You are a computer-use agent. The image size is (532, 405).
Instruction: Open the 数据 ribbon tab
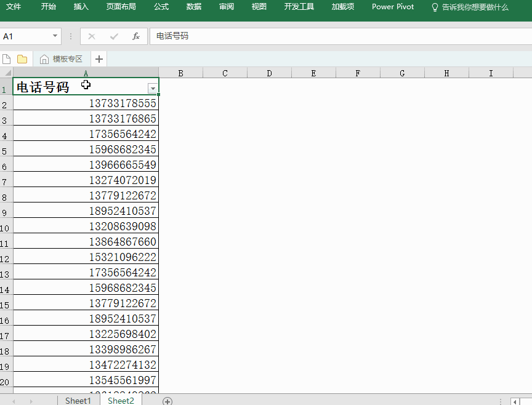click(193, 7)
